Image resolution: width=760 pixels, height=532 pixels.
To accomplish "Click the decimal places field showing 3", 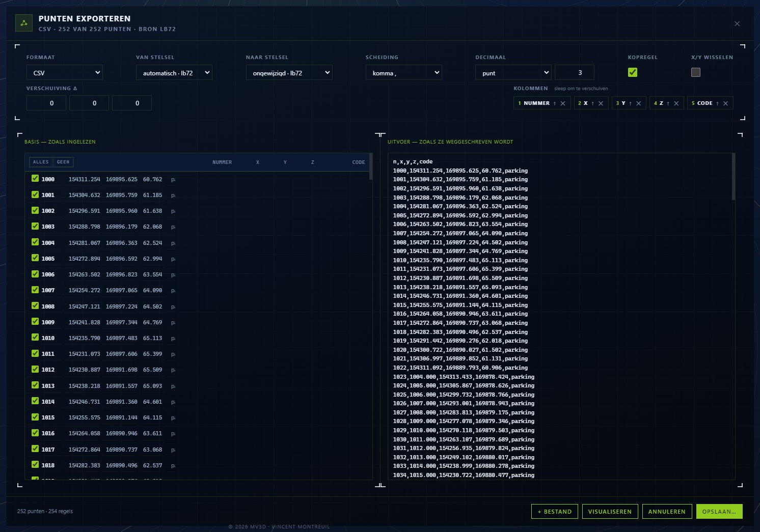I will 575,73.
